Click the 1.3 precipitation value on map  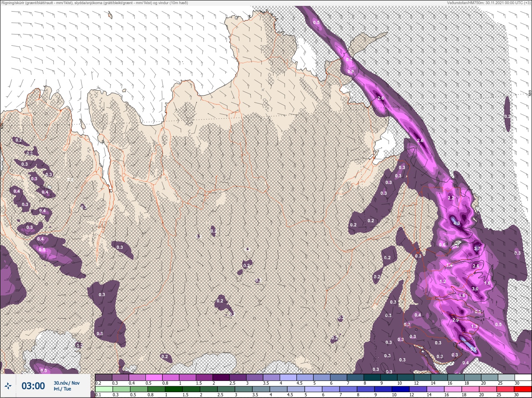tap(475, 327)
